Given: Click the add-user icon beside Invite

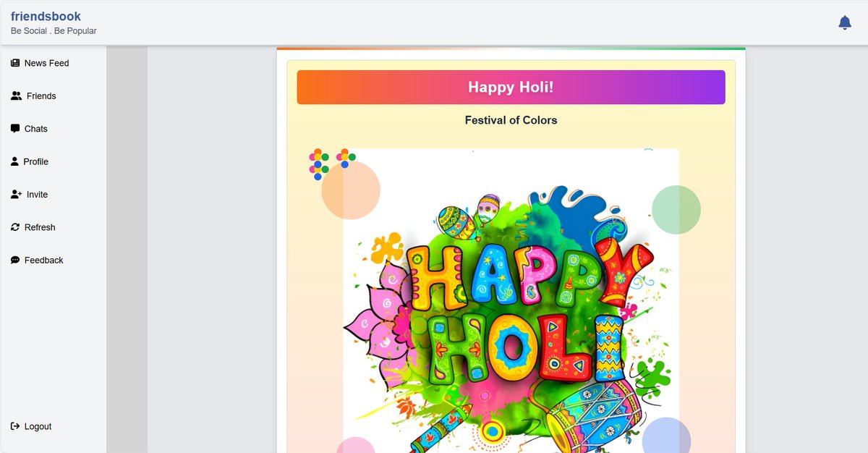Looking at the screenshot, I should (x=17, y=194).
